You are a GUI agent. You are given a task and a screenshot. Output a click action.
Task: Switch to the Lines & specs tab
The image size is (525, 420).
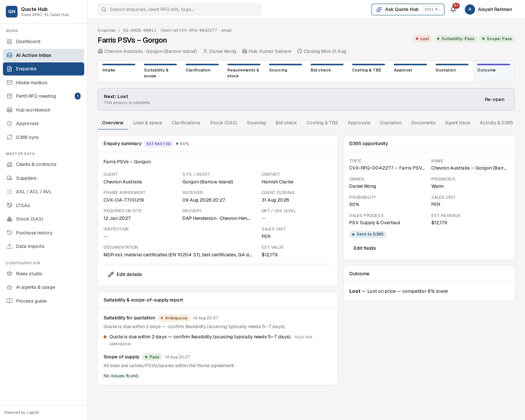pyautogui.click(x=148, y=123)
